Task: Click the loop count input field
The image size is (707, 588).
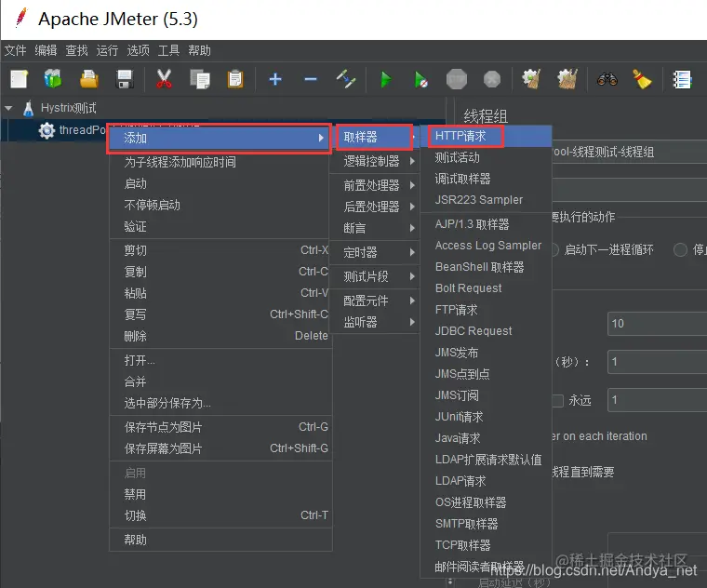Action: coord(658,400)
